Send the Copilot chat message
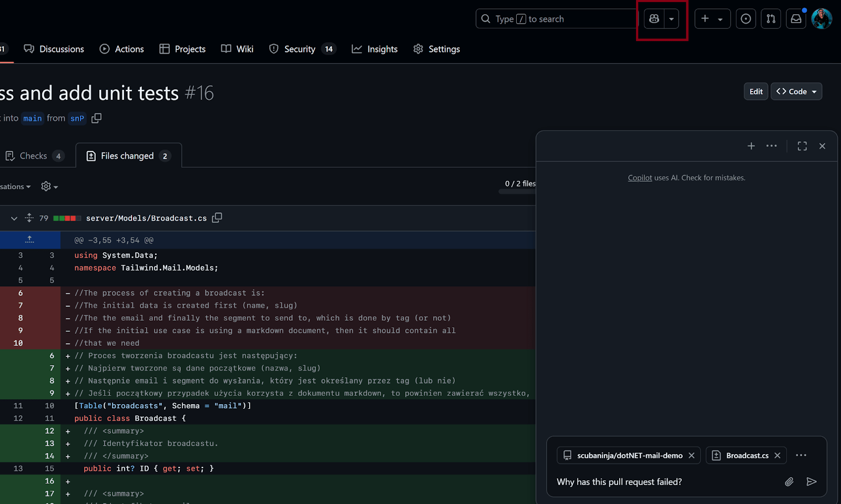 tap(812, 481)
